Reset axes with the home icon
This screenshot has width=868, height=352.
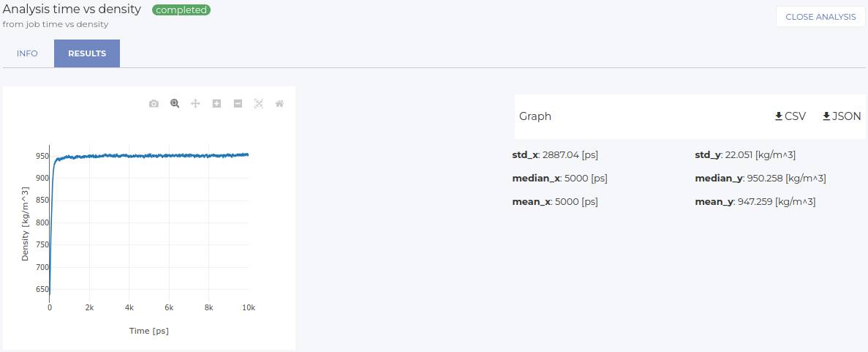pos(279,104)
